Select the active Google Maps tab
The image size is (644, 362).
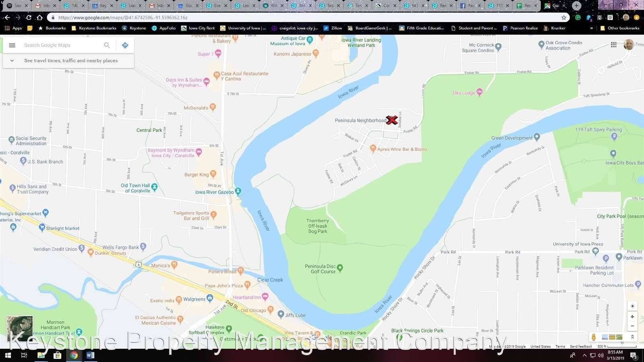[x=555, y=6]
